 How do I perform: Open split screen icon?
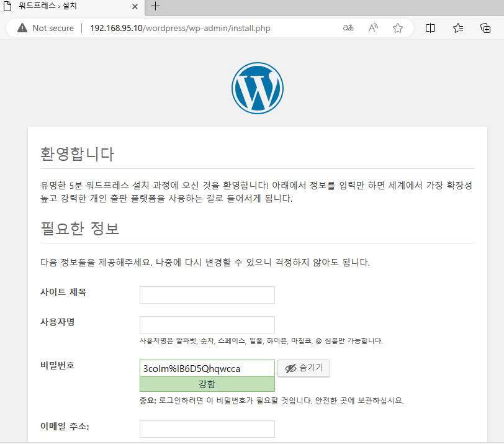430,28
